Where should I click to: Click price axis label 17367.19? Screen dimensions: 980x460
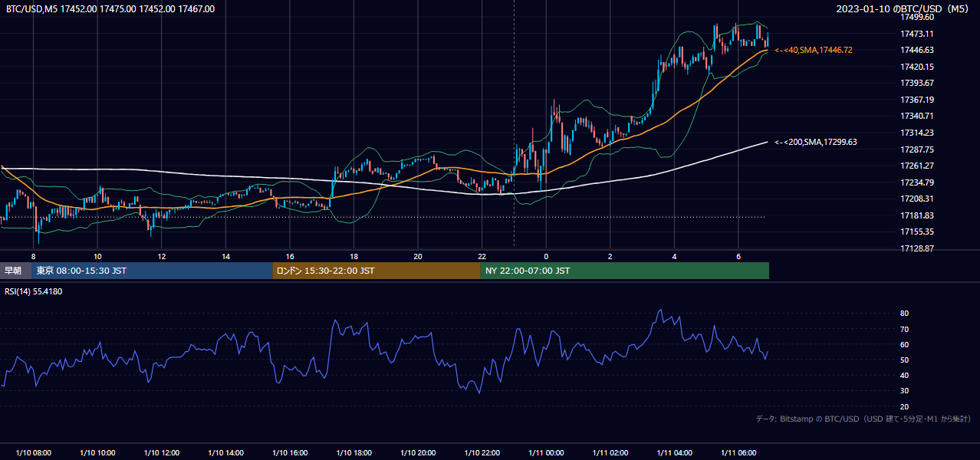tap(916, 100)
